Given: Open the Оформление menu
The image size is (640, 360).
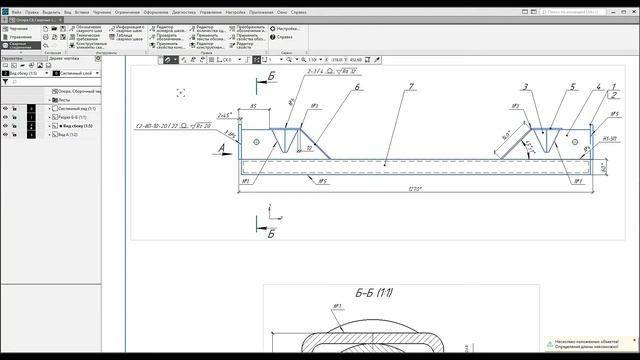Looking at the screenshot, I should pyautogui.click(x=156, y=12).
